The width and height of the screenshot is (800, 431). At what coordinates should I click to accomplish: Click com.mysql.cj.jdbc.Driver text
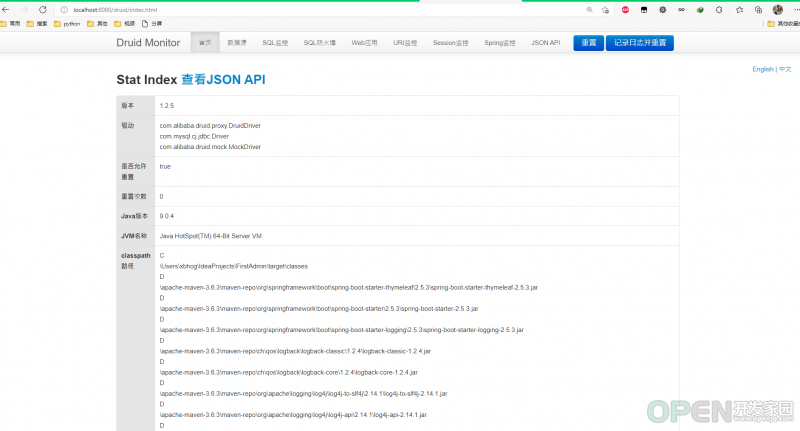pos(194,136)
